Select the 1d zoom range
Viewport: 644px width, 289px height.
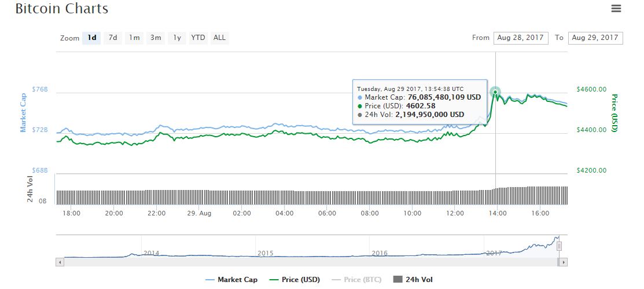(91, 38)
